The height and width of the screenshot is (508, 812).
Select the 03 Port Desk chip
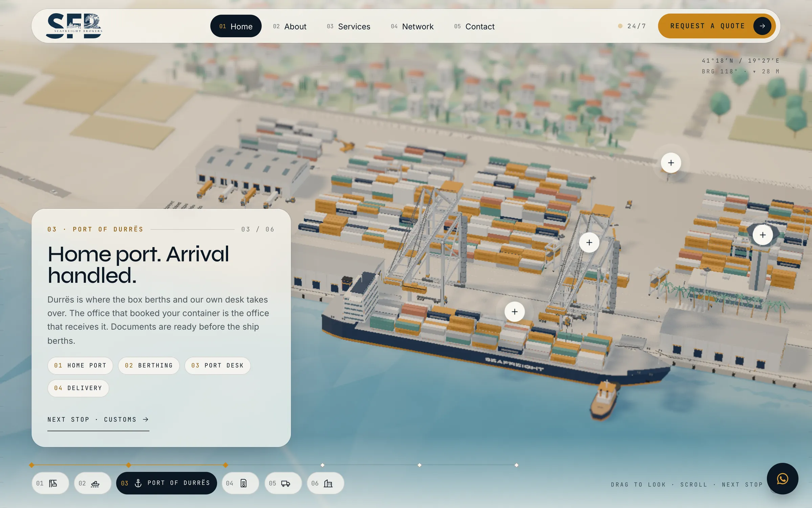218,366
